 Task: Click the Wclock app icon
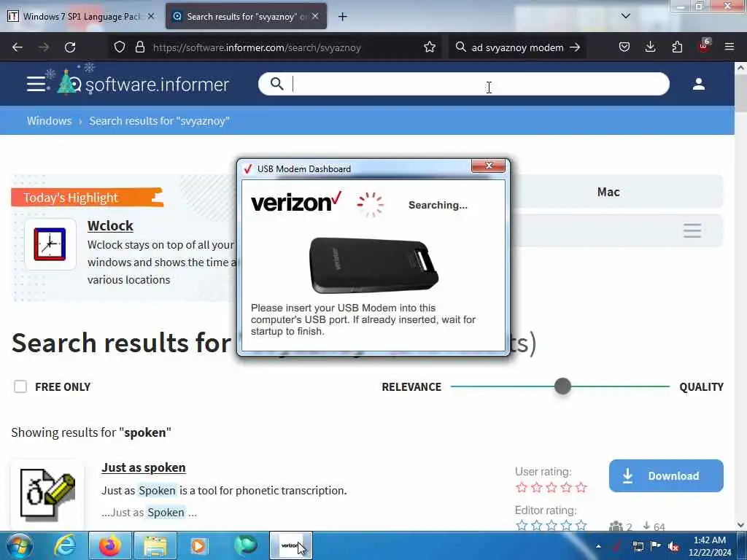click(x=50, y=244)
